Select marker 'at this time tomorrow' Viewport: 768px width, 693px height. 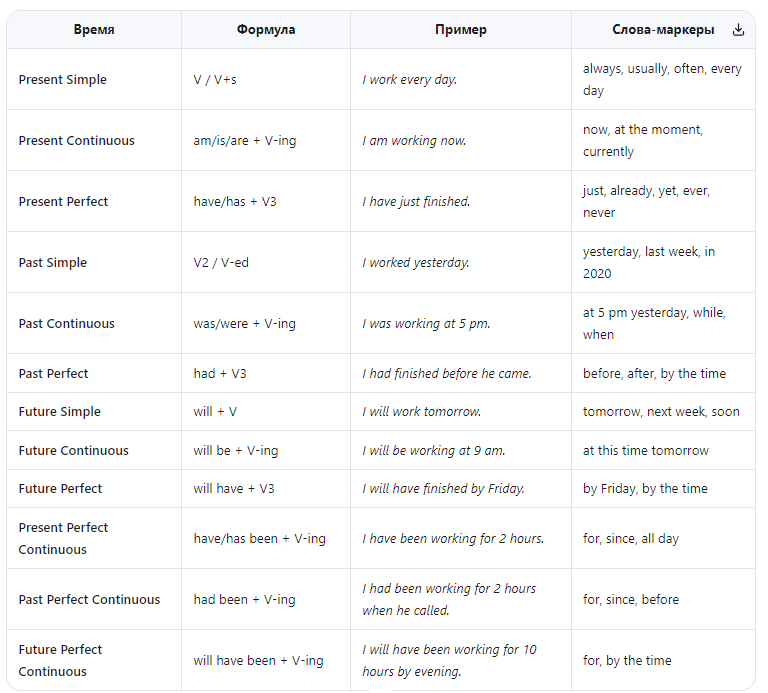[646, 450]
